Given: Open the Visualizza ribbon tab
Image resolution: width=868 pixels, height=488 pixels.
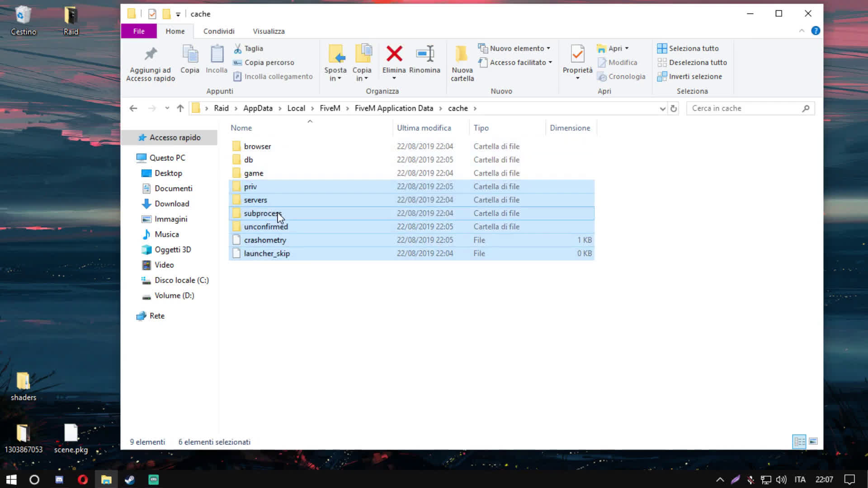Looking at the screenshot, I should (x=269, y=31).
